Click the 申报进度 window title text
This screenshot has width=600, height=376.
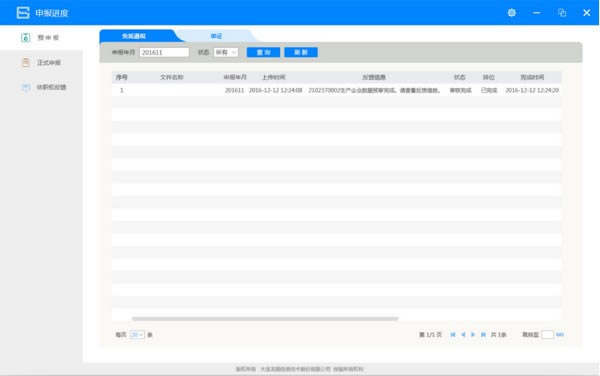pyautogui.click(x=52, y=13)
